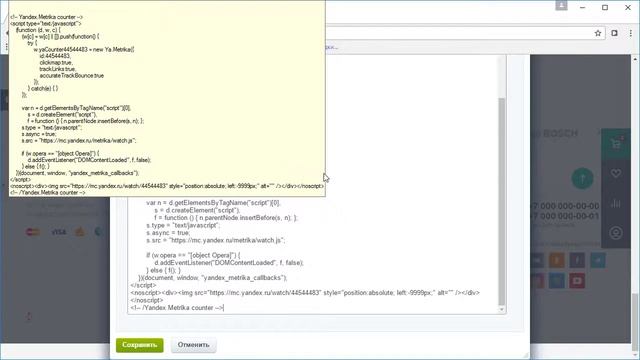This screenshot has height=360, width=640.
Task: Click the 'd.addEventListener' line in the text area
Action: tap(229, 263)
